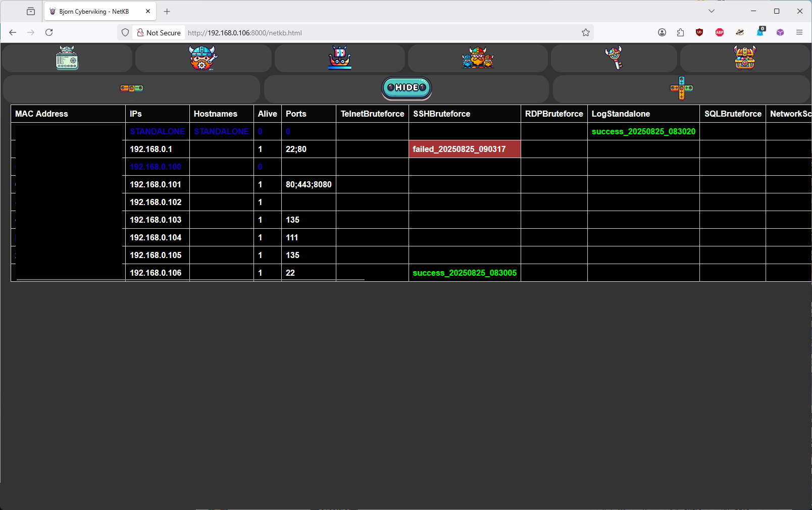Bookmark this page with the star icon

pyautogui.click(x=586, y=32)
